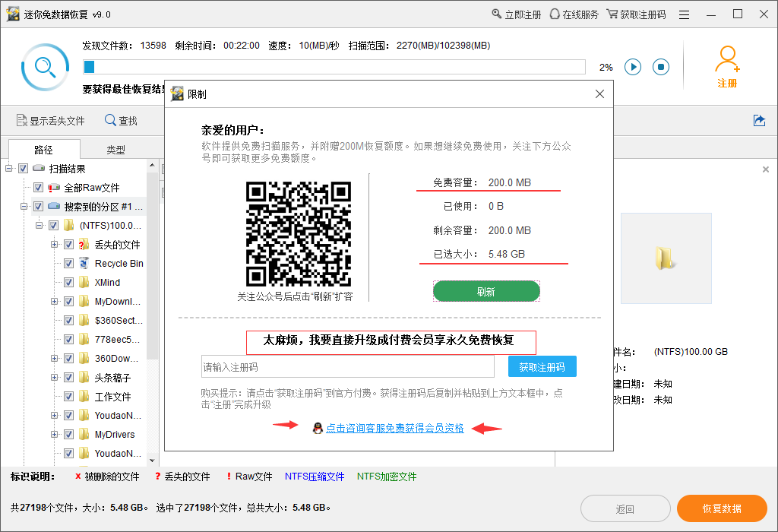The image size is (778, 532).
Task: Toggle the 扫描结果 checkbox
Action: pos(24,168)
